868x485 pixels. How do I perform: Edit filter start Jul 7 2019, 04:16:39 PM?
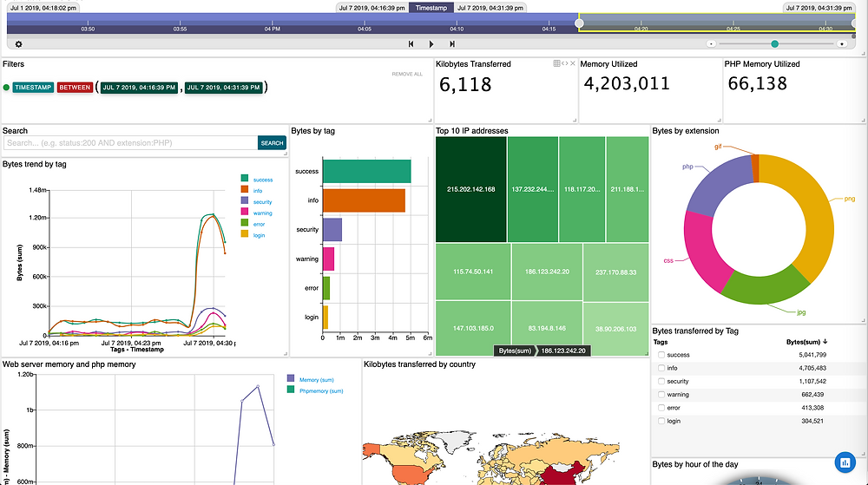(x=139, y=88)
